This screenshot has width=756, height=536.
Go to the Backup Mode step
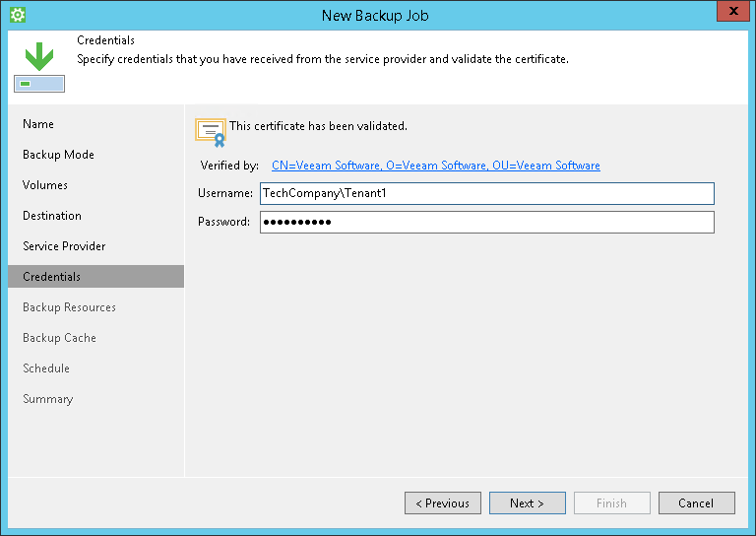tap(58, 155)
